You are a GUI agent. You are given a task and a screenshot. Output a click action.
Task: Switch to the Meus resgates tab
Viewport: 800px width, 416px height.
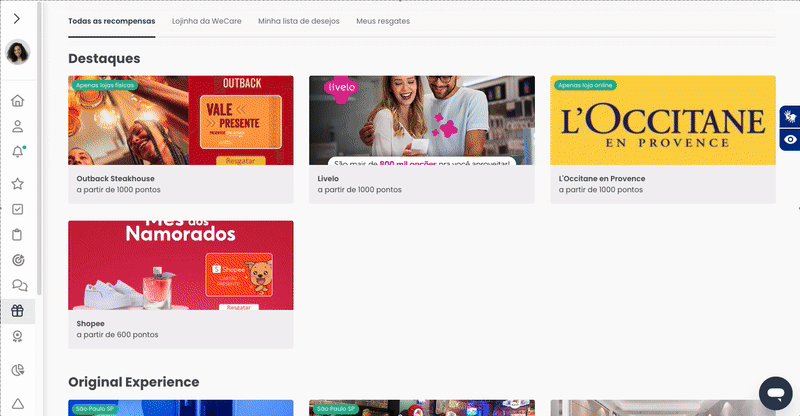(x=383, y=21)
